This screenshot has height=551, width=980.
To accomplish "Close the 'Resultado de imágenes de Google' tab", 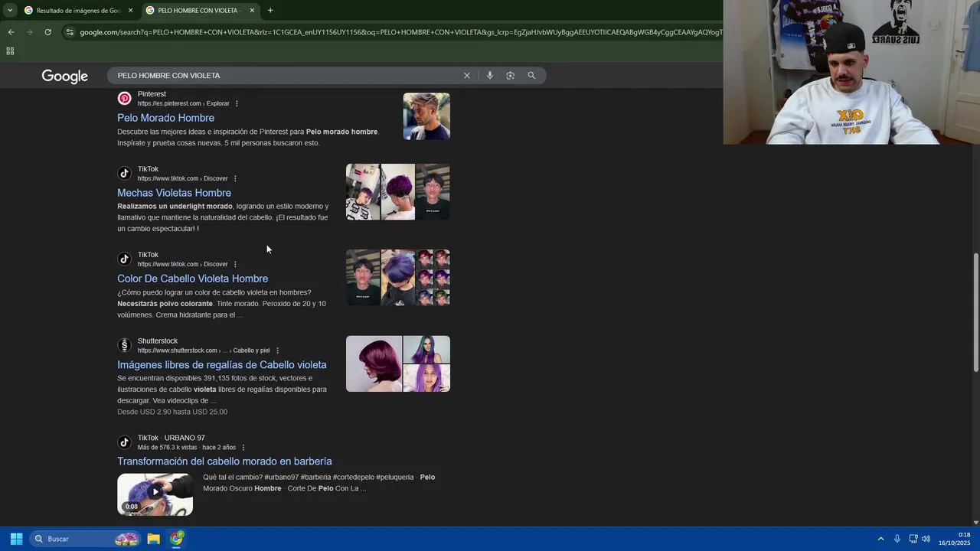I will 130,11.
